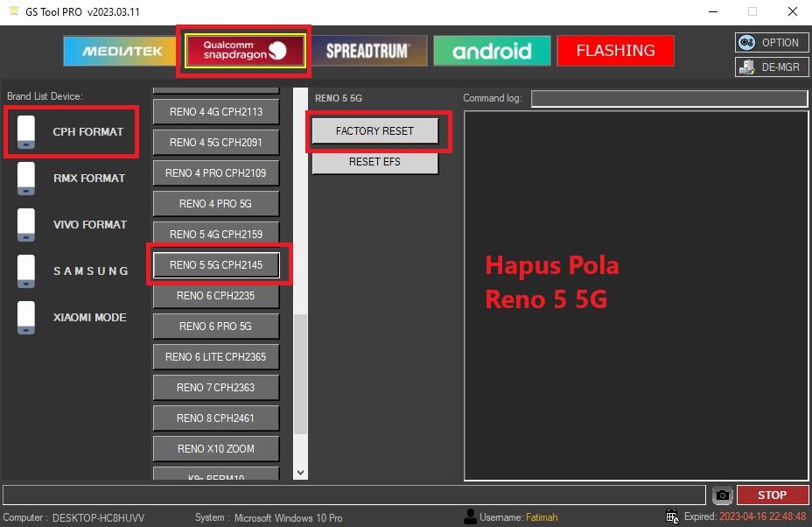Image resolution: width=812 pixels, height=527 pixels.
Task: Open the MediaTek platform tab
Action: 120,51
